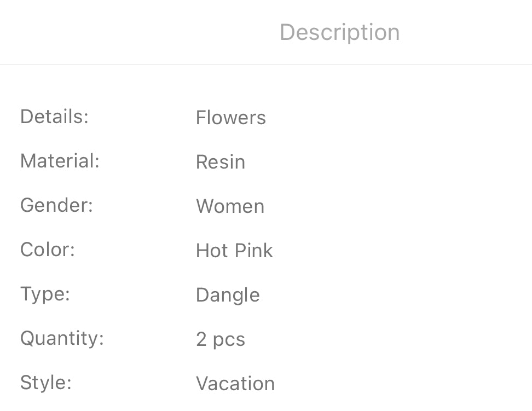Screen dimensions: 532x411
Task: Select the "Vacation" style value
Action: tap(235, 384)
